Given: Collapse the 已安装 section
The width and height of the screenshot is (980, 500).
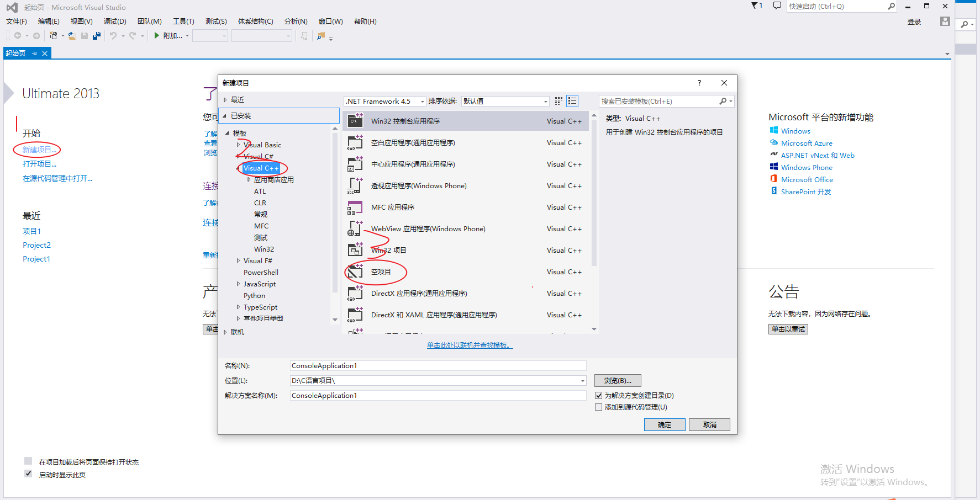Looking at the screenshot, I should (x=225, y=116).
